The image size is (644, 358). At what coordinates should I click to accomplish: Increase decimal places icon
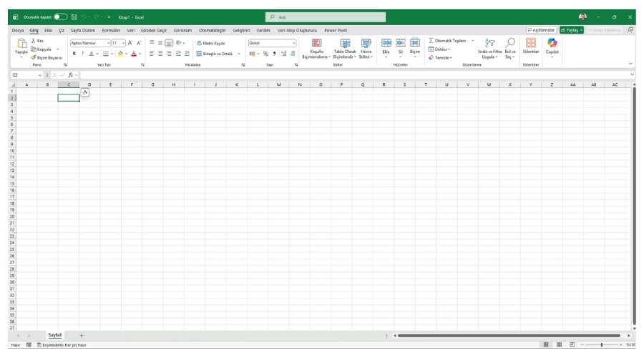click(x=283, y=54)
